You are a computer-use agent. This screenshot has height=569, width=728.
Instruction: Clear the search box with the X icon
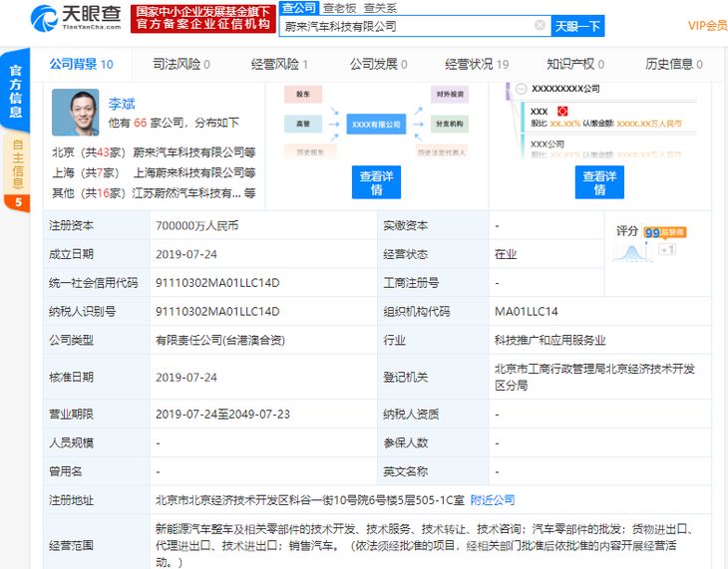(x=540, y=25)
